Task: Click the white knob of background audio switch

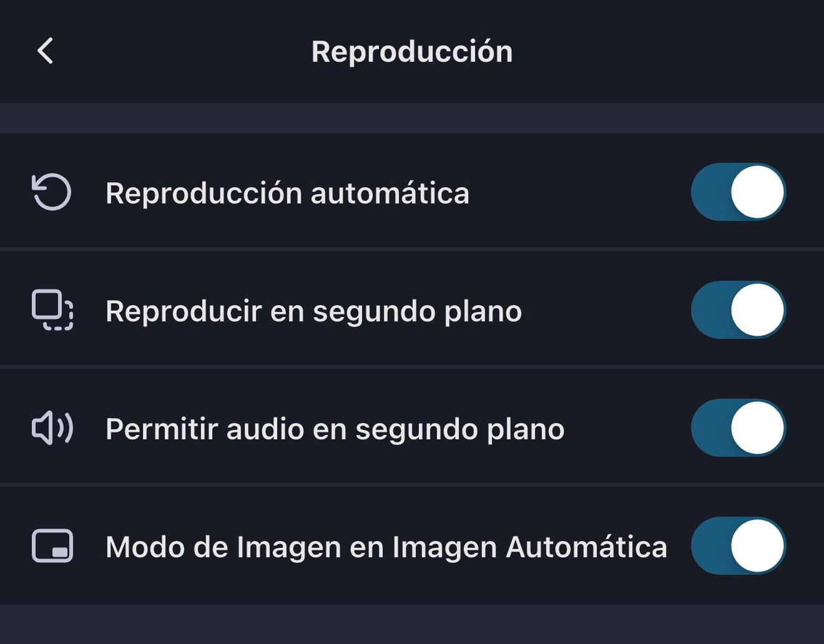Action: [x=757, y=427]
